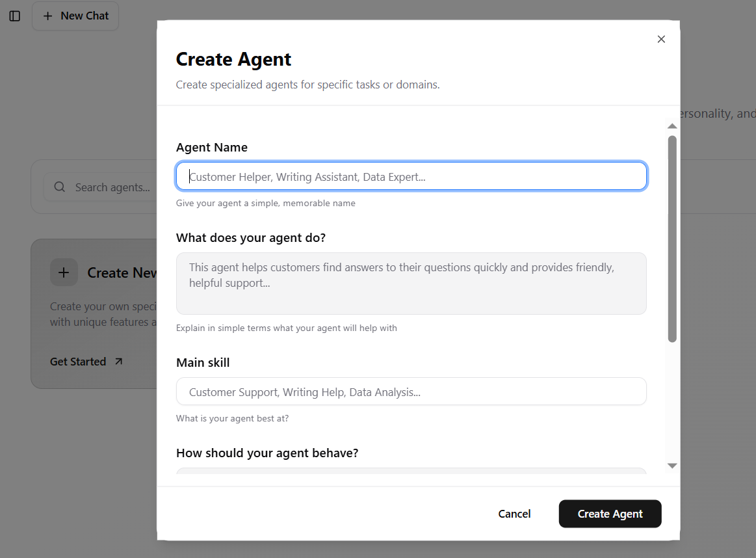
Task: Click the scrollbar track below the thumb
Action: (x=672, y=403)
